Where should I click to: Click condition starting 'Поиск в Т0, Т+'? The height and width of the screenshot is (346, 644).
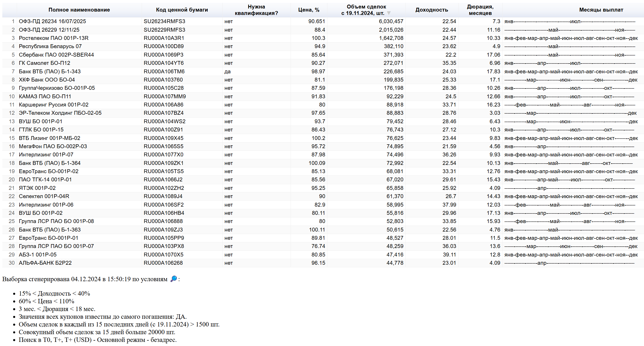point(98,340)
